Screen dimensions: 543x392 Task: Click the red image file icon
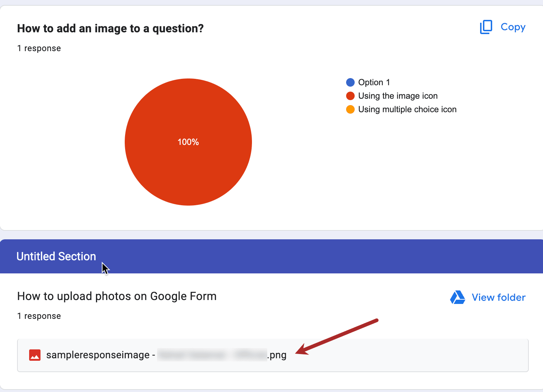[x=35, y=355]
